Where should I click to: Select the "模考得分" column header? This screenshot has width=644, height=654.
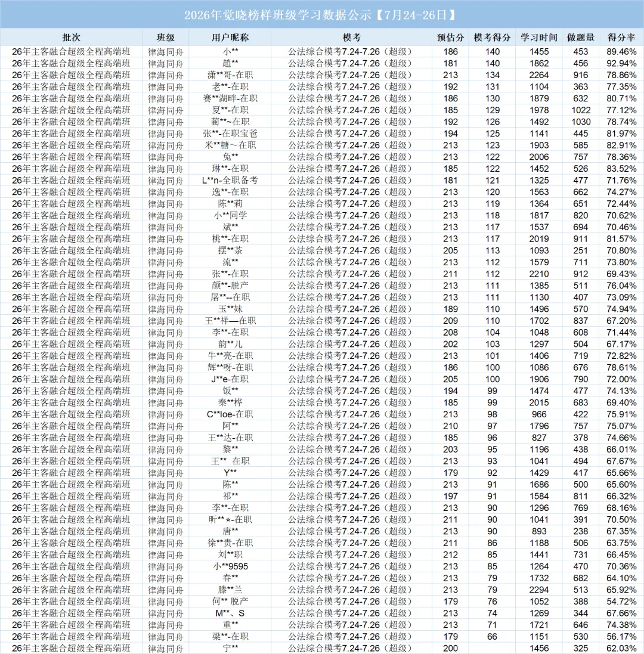pyautogui.click(x=492, y=38)
